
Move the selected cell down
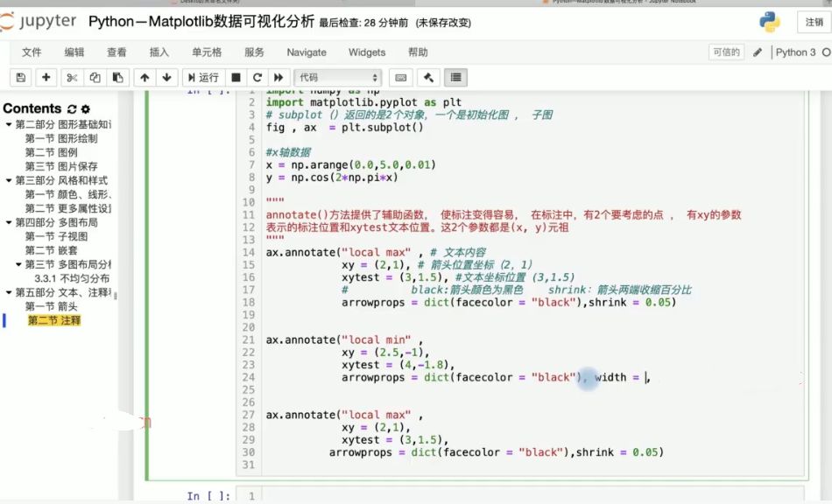tap(167, 78)
